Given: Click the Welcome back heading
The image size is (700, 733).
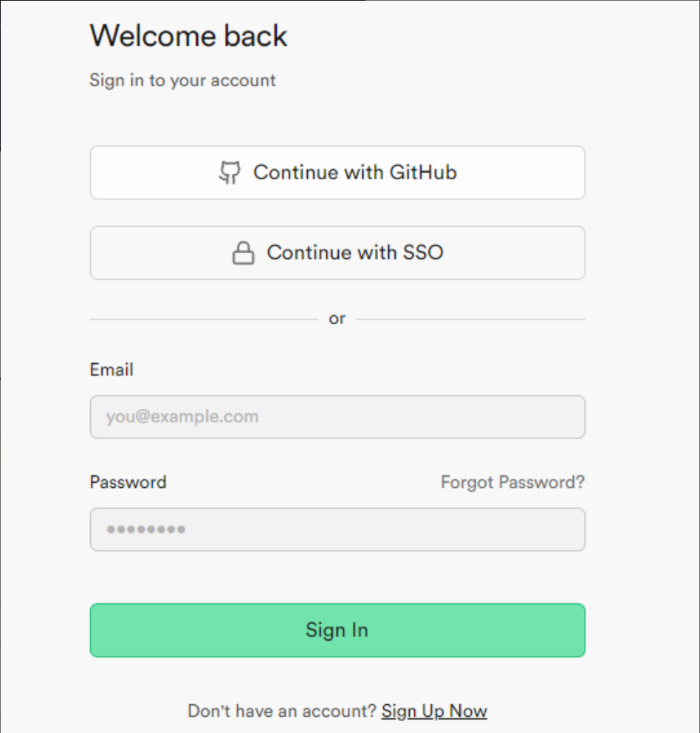Looking at the screenshot, I should [188, 36].
